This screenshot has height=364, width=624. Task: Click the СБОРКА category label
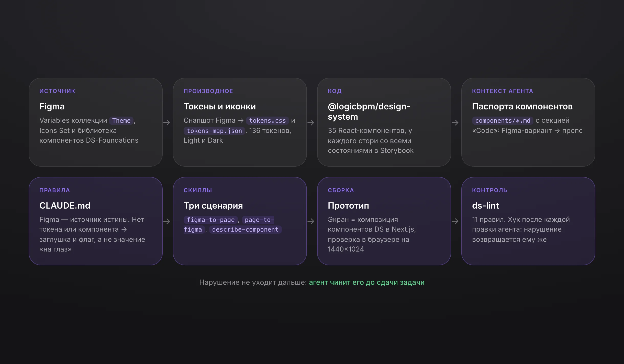pyautogui.click(x=341, y=190)
